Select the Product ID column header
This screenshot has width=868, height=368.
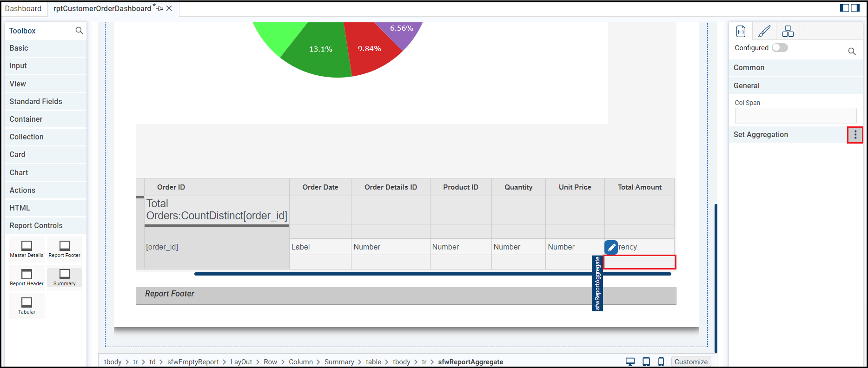[461, 187]
